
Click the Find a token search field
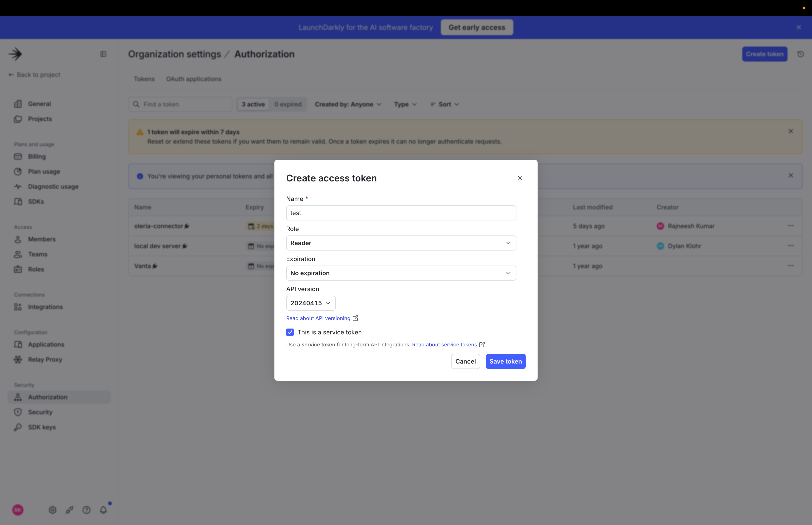pyautogui.click(x=180, y=104)
